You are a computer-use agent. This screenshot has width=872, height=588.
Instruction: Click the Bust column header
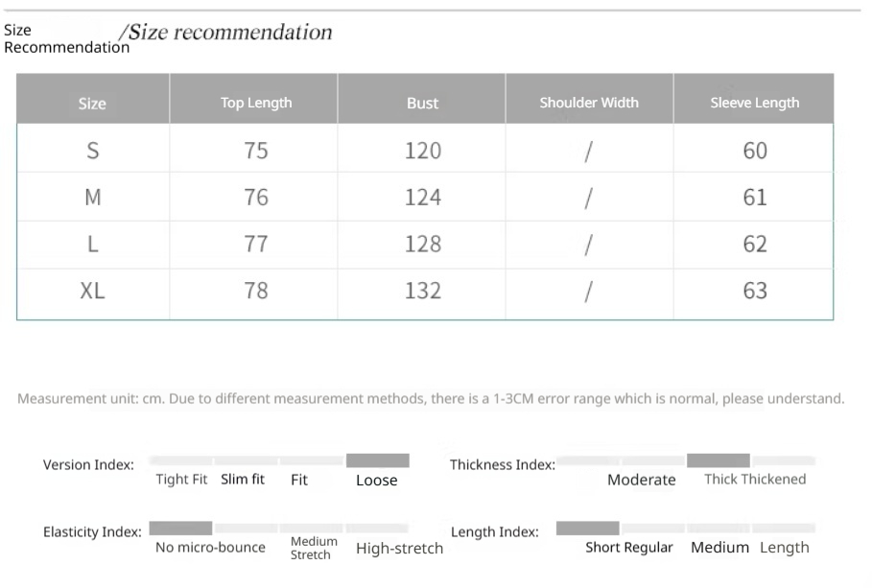click(x=422, y=103)
